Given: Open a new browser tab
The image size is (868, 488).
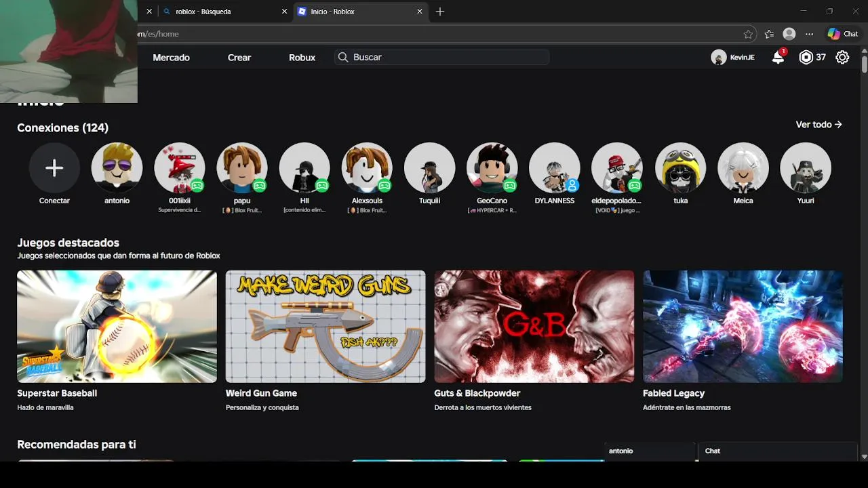Looking at the screenshot, I should click(x=440, y=12).
